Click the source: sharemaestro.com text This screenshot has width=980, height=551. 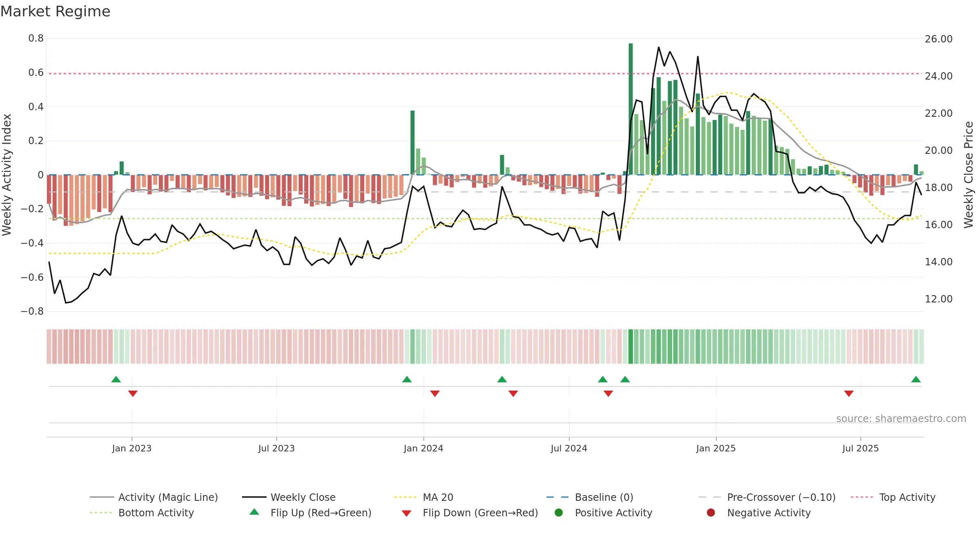tap(901, 418)
